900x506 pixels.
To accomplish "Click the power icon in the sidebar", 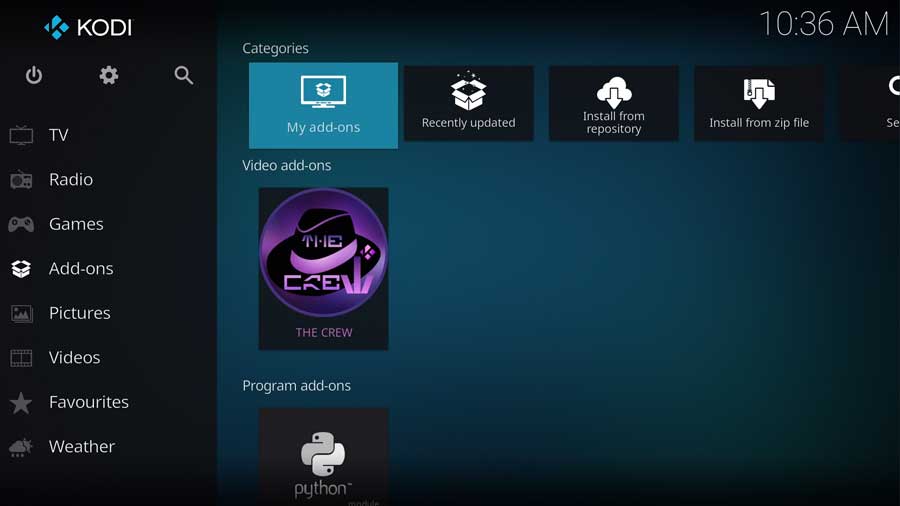I will pyautogui.click(x=34, y=75).
